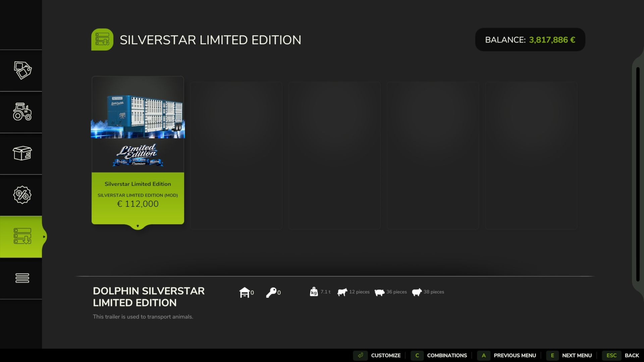The height and width of the screenshot is (362, 644).
Task: Open the tractor vehicles category
Action: (x=22, y=112)
